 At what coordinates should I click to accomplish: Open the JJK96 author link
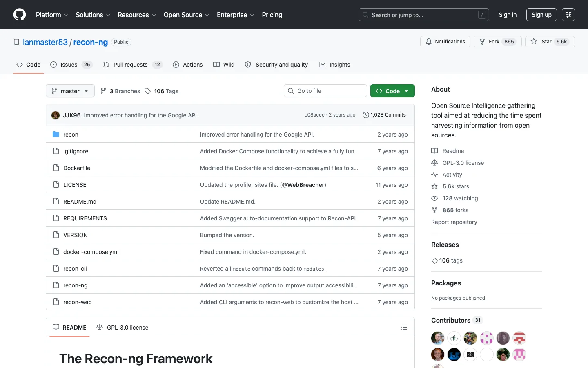72,115
